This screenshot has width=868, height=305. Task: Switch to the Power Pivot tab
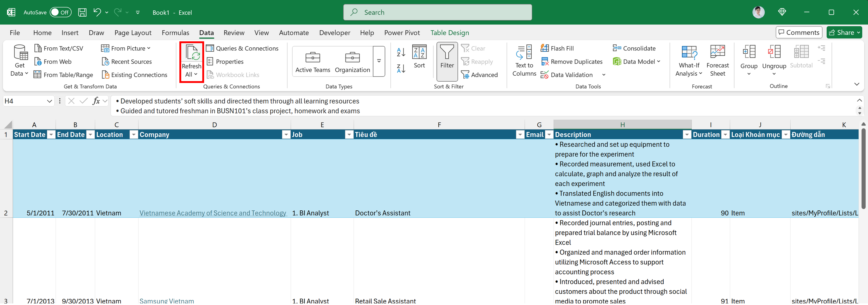[402, 33]
